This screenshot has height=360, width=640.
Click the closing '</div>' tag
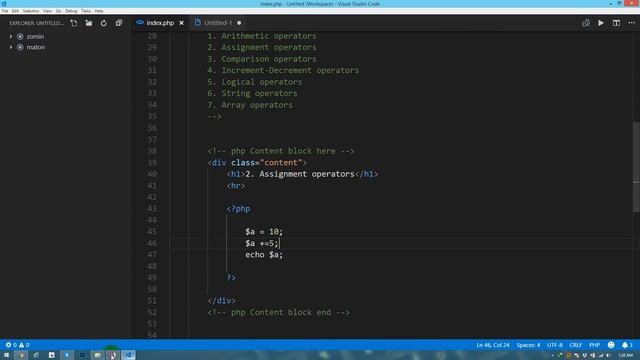coord(222,301)
